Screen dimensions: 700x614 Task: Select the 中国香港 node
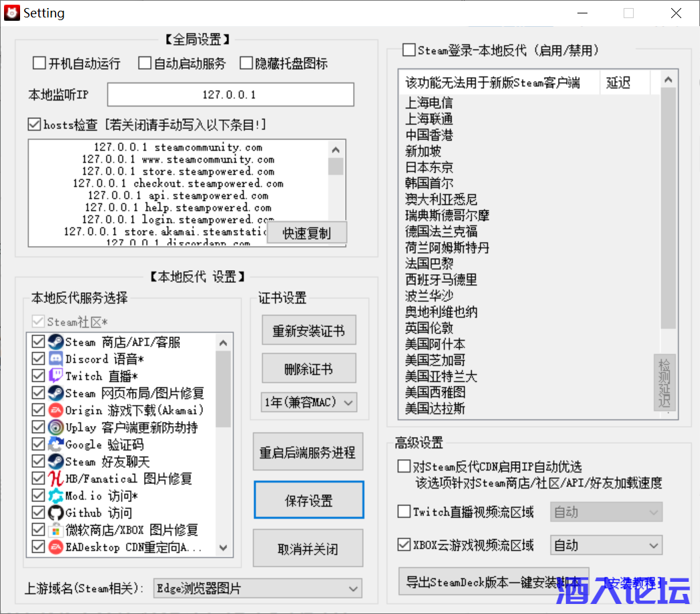tap(429, 135)
